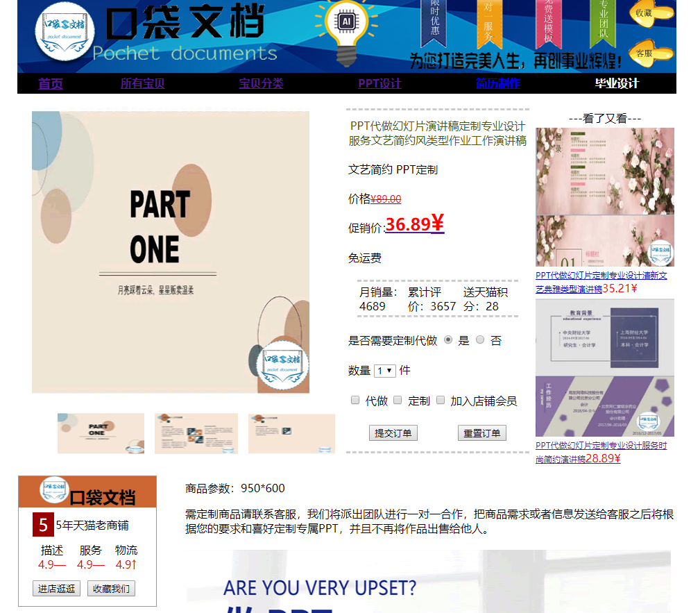Open the 36.89¥ promotional price link
The width and height of the screenshot is (700, 613).
pyautogui.click(x=414, y=224)
